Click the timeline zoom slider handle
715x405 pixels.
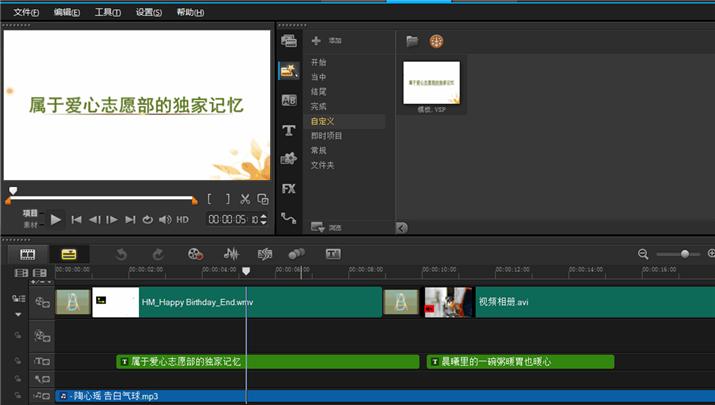tap(684, 254)
